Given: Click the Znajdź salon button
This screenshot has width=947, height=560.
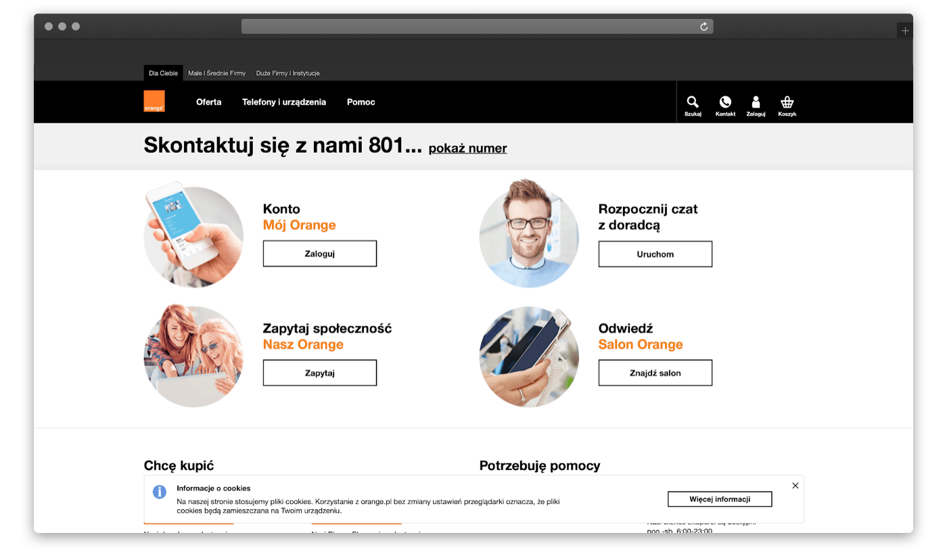Looking at the screenshot, I should pyautogui.click(x=655, y=373).
